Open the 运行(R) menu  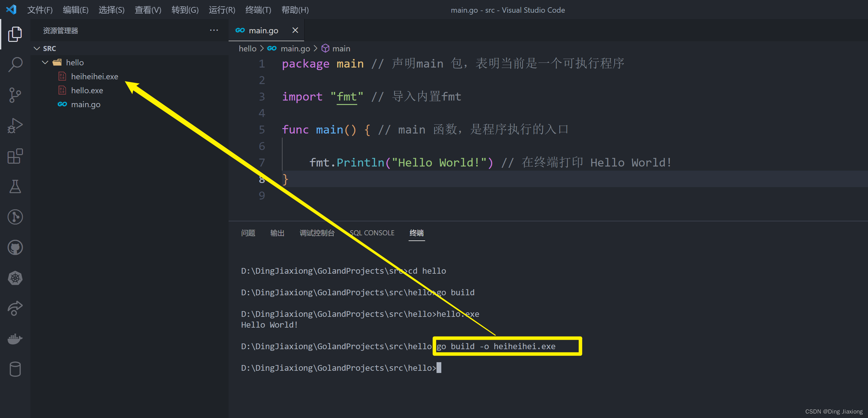click(x=222, y=10)
